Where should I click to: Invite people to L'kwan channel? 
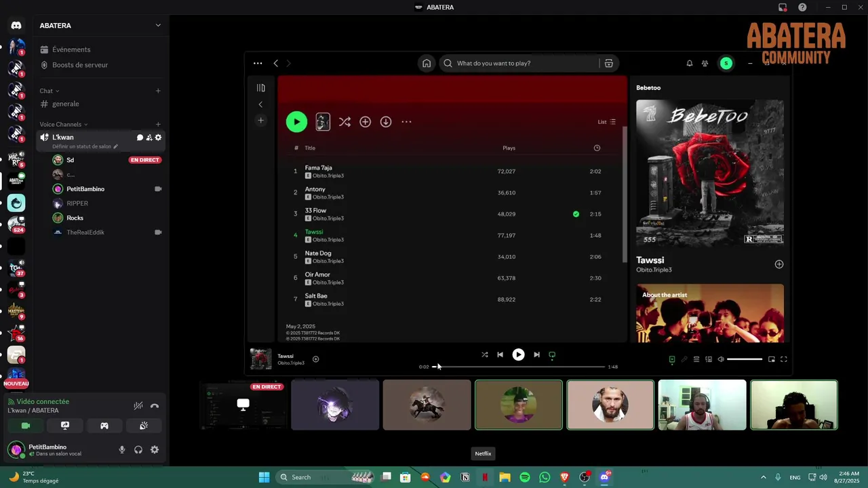149,138
